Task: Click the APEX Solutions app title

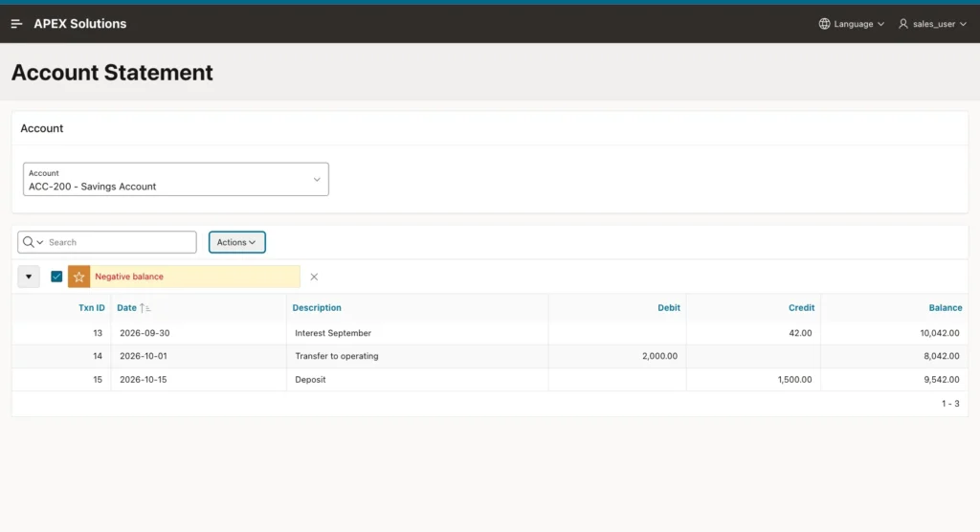Action: 80,24
